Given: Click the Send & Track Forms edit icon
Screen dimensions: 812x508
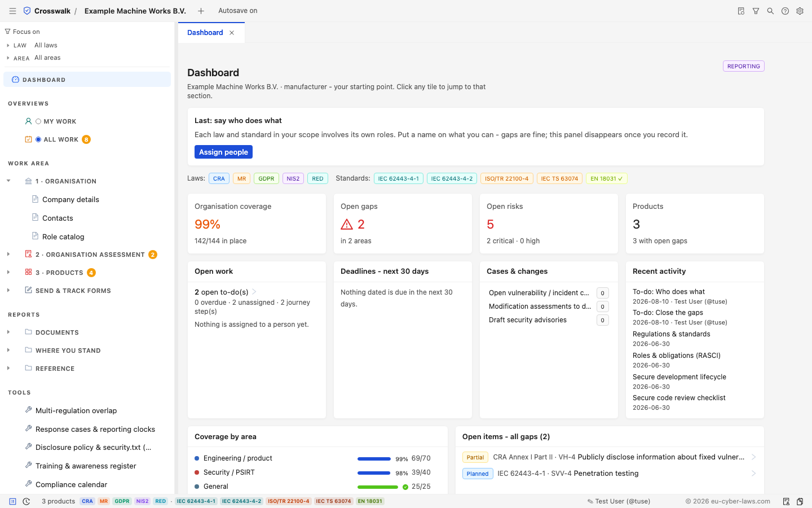Looking at the screenshot, I should point(28,290).
